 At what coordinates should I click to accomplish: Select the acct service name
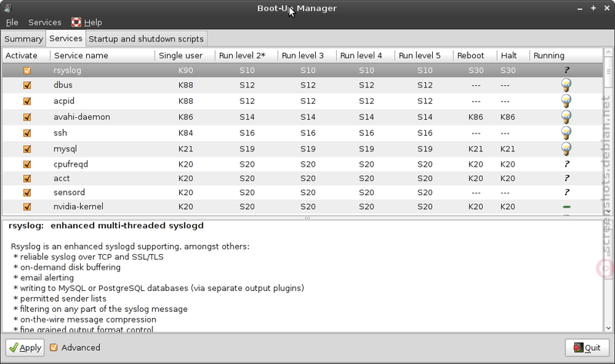point(61,178)
